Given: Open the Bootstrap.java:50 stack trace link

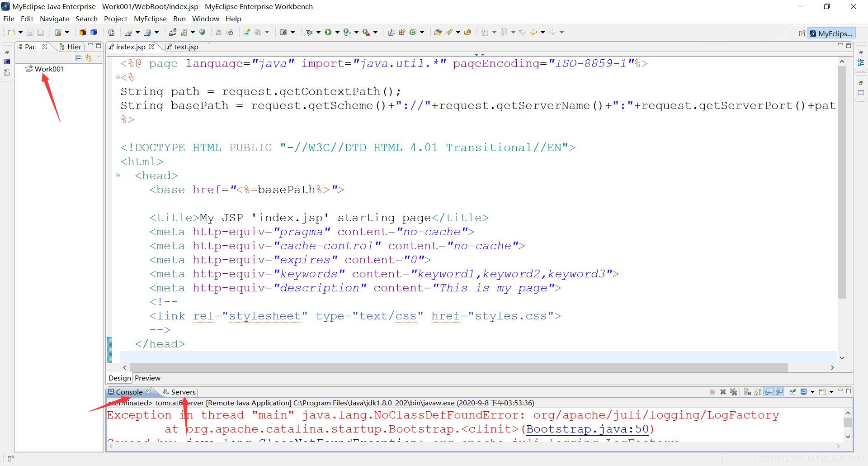Looking at the screenshot, I should click(587, 429).
